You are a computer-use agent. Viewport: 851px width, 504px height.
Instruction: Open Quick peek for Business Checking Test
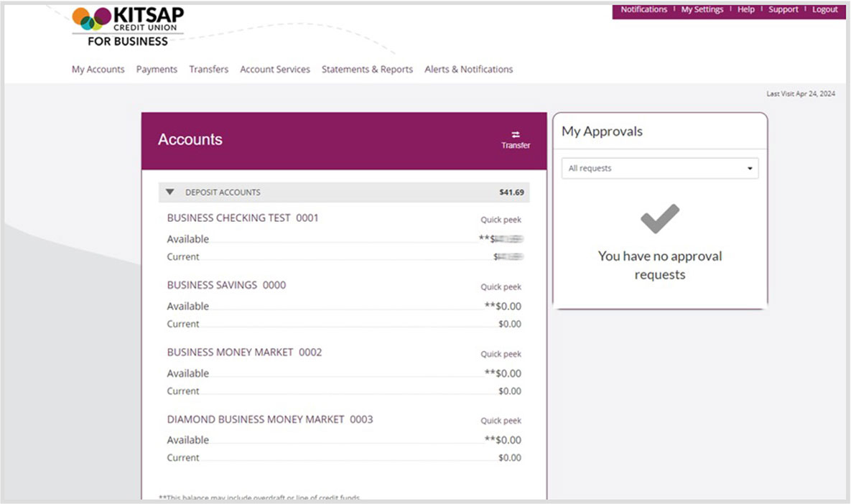click(x=501, y=220)
